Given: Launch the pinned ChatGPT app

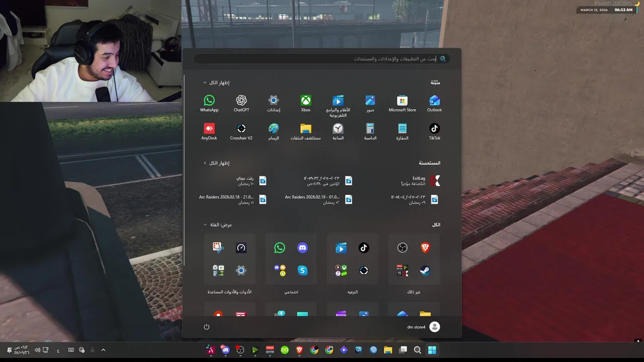Looking at the screenshot, I should click(x=242, y=104).
